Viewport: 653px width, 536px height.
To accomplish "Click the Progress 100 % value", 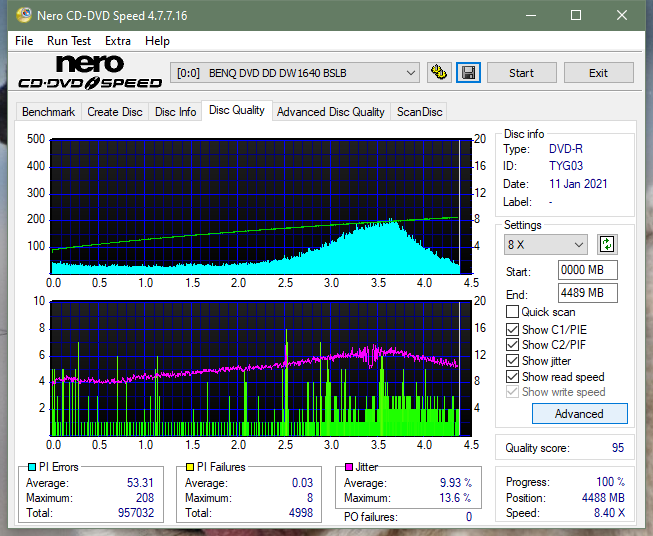I will click(611, 482).
